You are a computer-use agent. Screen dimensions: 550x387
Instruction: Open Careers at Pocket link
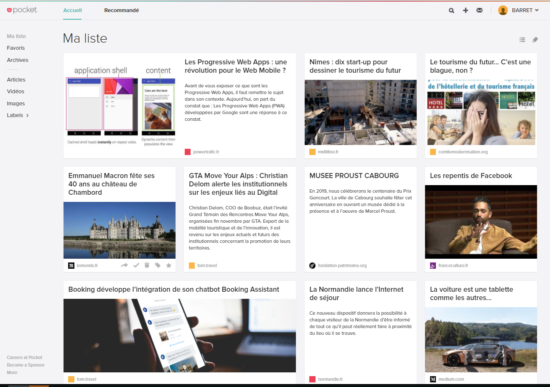25,357
